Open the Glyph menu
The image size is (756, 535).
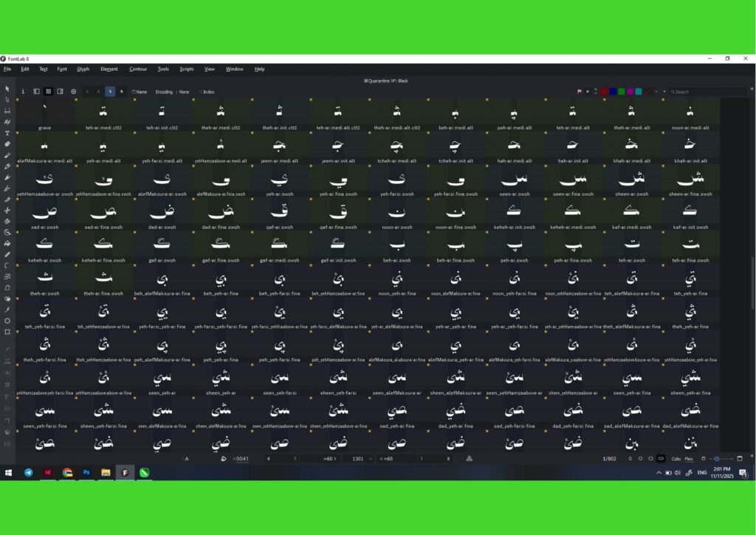tap(83, 69)
